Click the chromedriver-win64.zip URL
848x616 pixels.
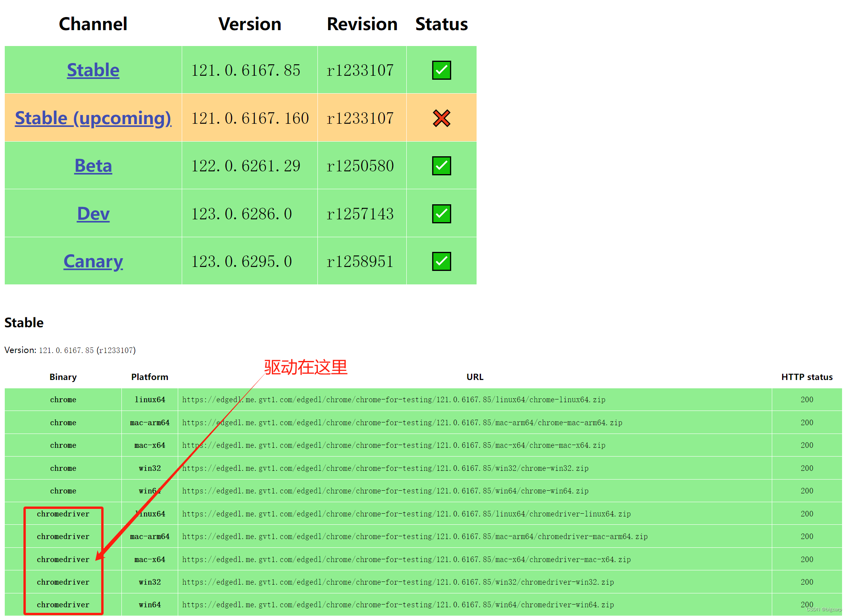398,605
